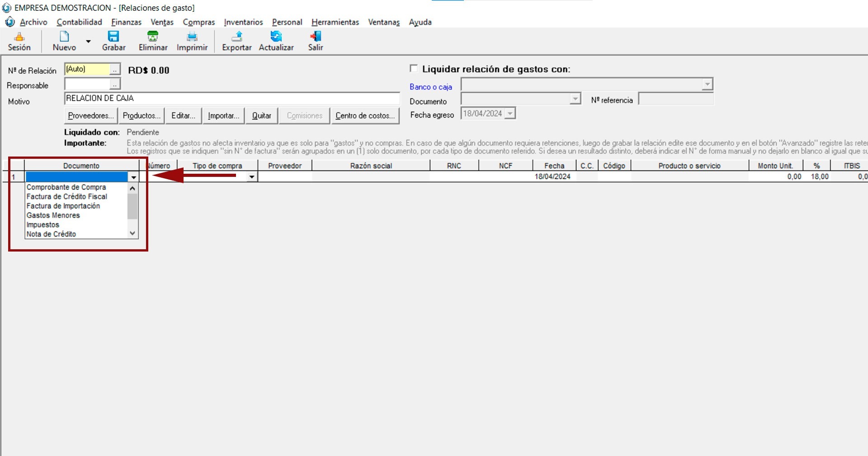
Task: Click the Eliminar trash icon
Action: 153,37
